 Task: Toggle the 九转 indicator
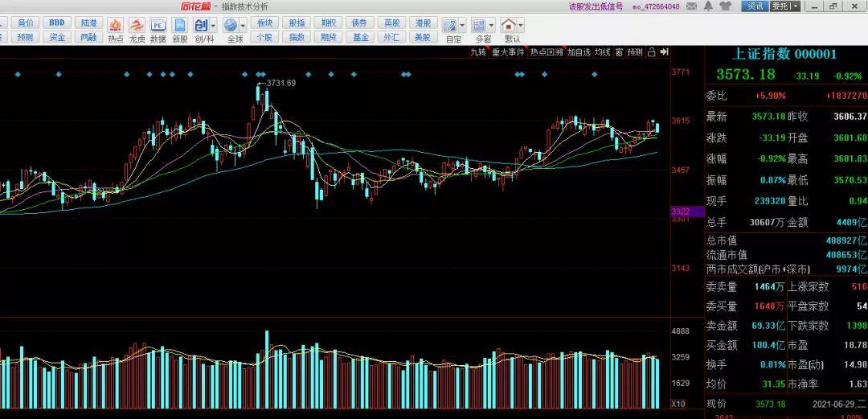[x=478, y=52]
